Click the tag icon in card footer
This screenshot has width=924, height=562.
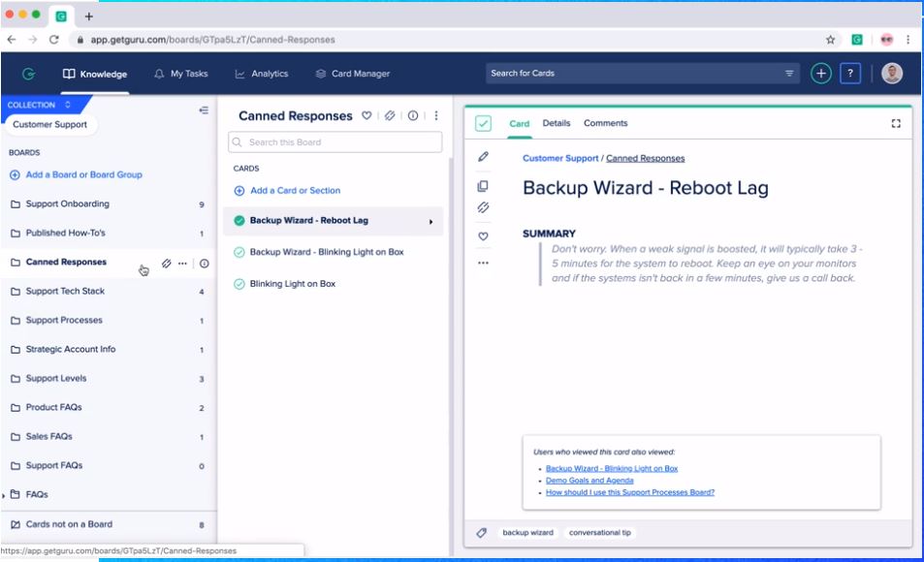click(482, 533)
